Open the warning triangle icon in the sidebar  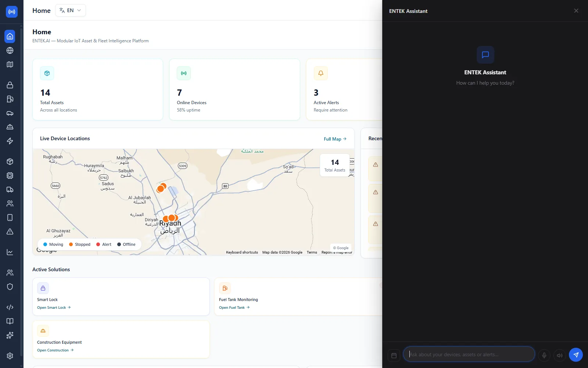(x=10, y=231)
